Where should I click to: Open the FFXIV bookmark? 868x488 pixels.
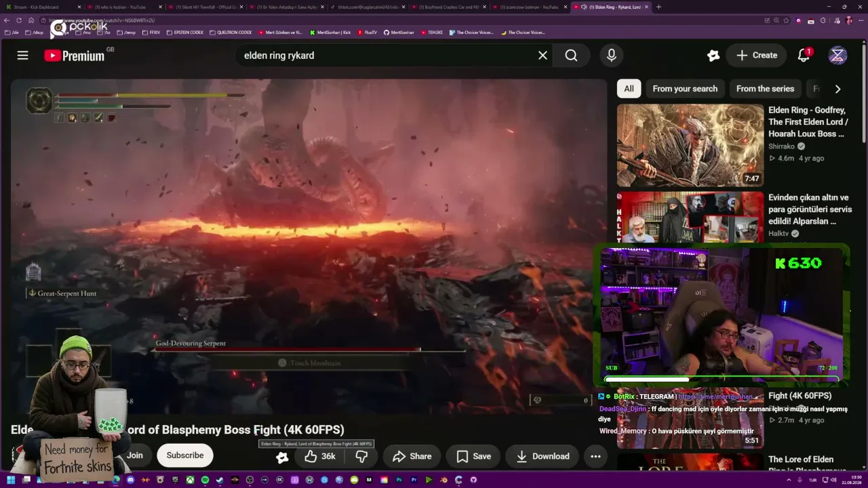point(151,33)
